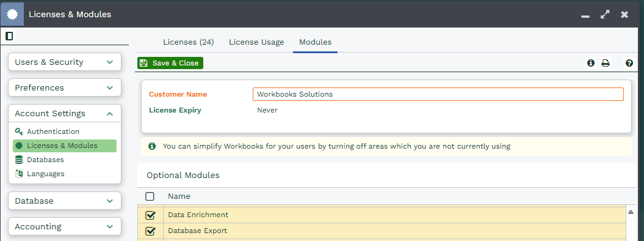The height and width of the screenshot is (241, 644).
Task: Click the Languages icon in sidebar
Action: pyautogui.click(x=18, y=174)
